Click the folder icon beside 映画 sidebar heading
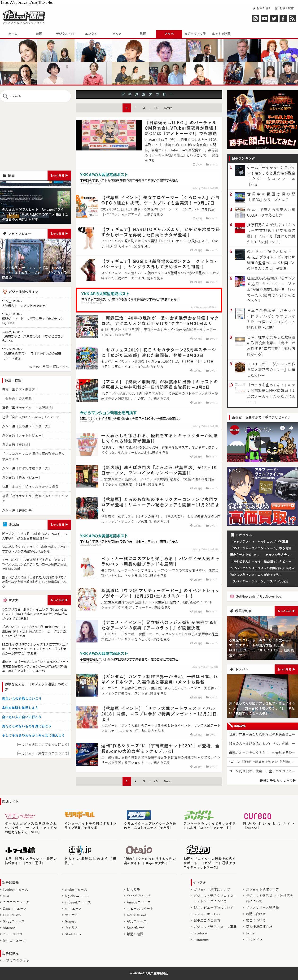The height and width of the screenshot is (980, 298). [x=4, y=175]
